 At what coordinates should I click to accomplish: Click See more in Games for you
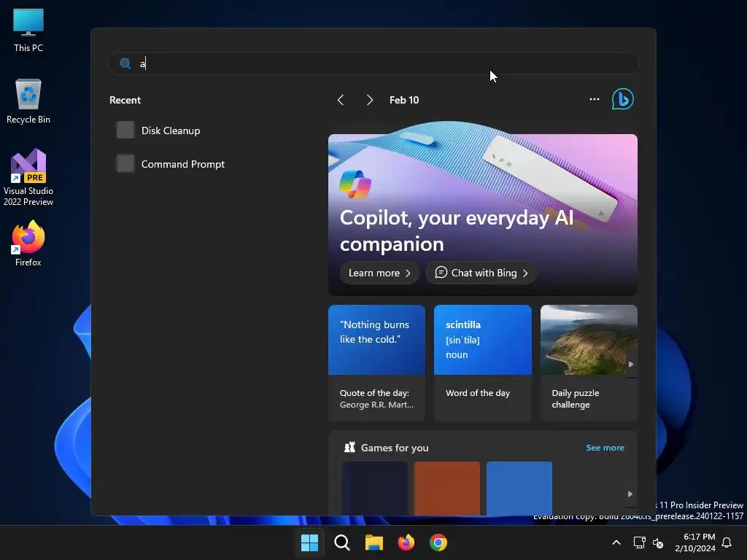click(x=605, y=448)
